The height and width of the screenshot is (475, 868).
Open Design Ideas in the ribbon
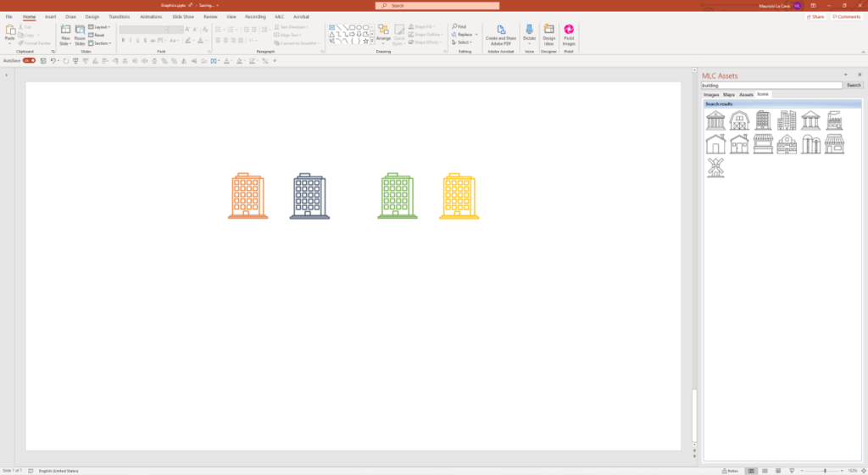pyautogui.click(x=548, y=34)
